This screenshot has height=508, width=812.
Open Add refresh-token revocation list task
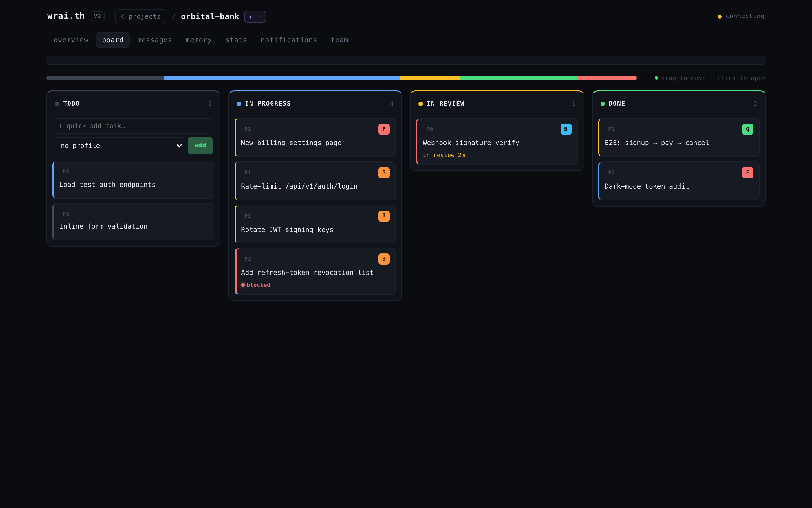[315, 271]
